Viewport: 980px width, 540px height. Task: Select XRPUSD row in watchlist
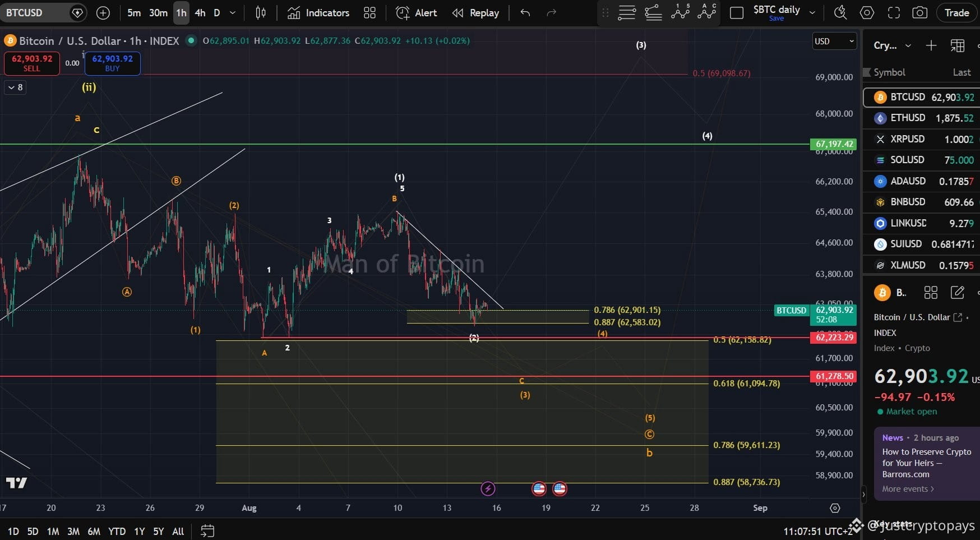pyautogui.click(x=922, y=139)
